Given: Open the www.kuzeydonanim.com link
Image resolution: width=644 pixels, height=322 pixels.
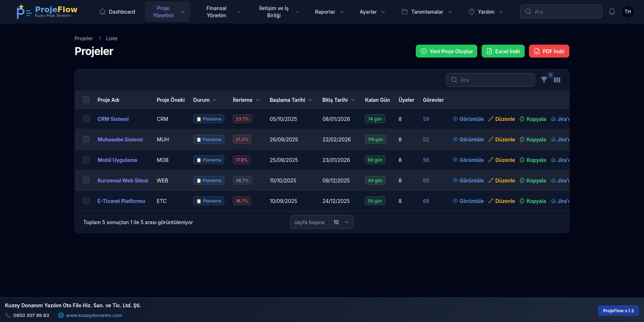Looking at the screenshot, I should tap(94, 315).
